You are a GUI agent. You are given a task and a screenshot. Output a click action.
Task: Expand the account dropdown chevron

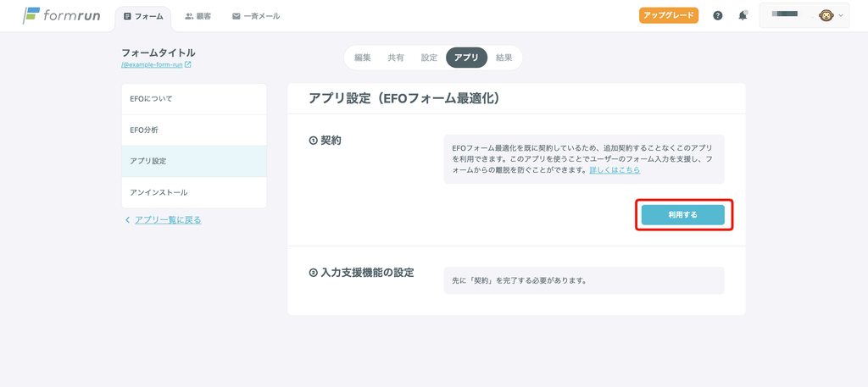coord(840,16)
